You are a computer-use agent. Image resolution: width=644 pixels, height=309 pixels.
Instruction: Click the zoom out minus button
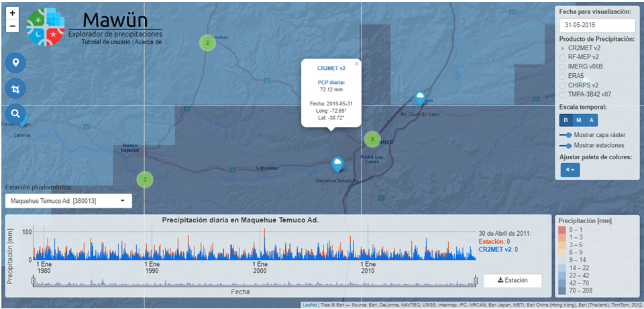[12, 26]
